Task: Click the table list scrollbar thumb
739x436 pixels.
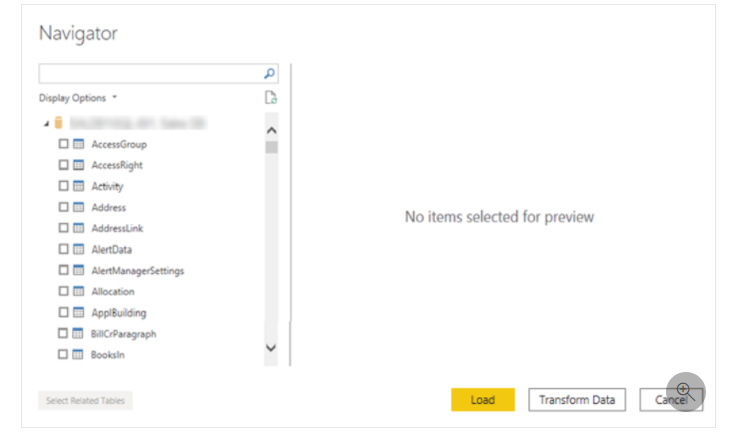Action: coord(271,147)
